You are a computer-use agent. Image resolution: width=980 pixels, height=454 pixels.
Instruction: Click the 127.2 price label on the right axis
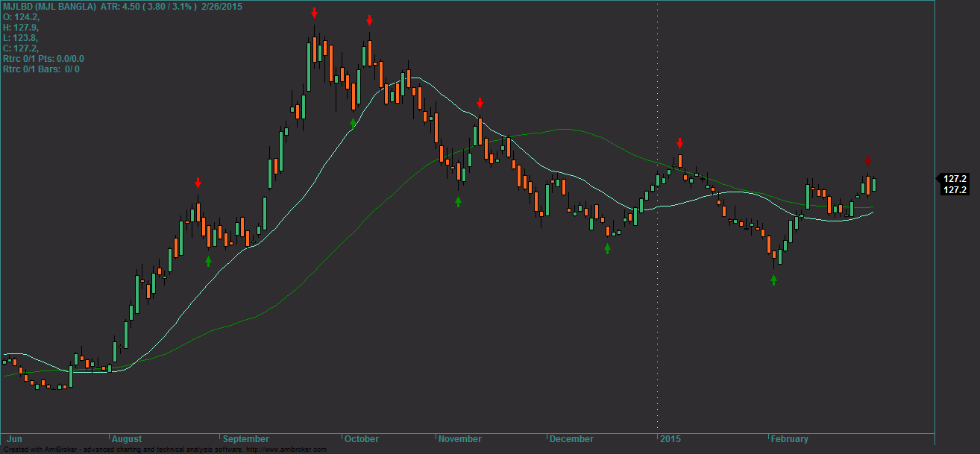tap(955, 179)
